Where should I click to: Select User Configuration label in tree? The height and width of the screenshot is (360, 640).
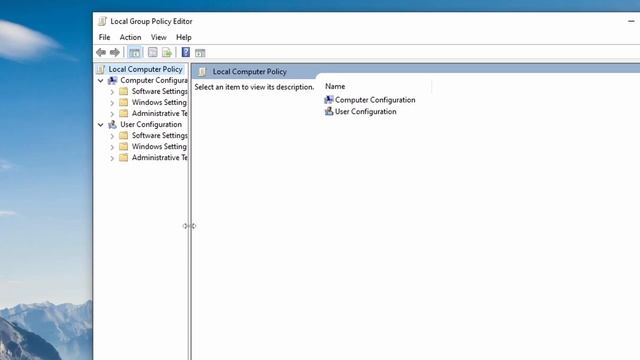151,124
